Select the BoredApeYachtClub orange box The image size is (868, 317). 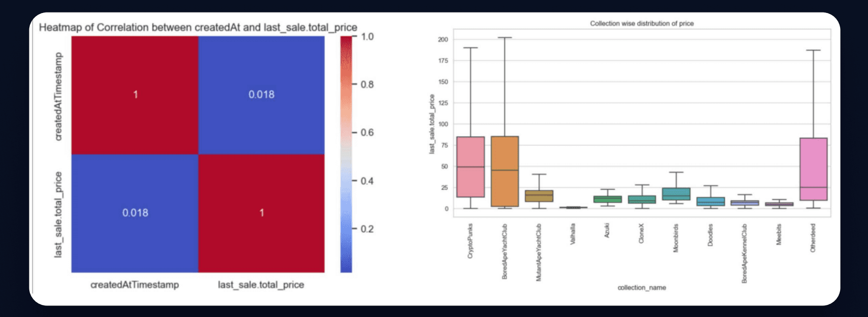point(504,172)
